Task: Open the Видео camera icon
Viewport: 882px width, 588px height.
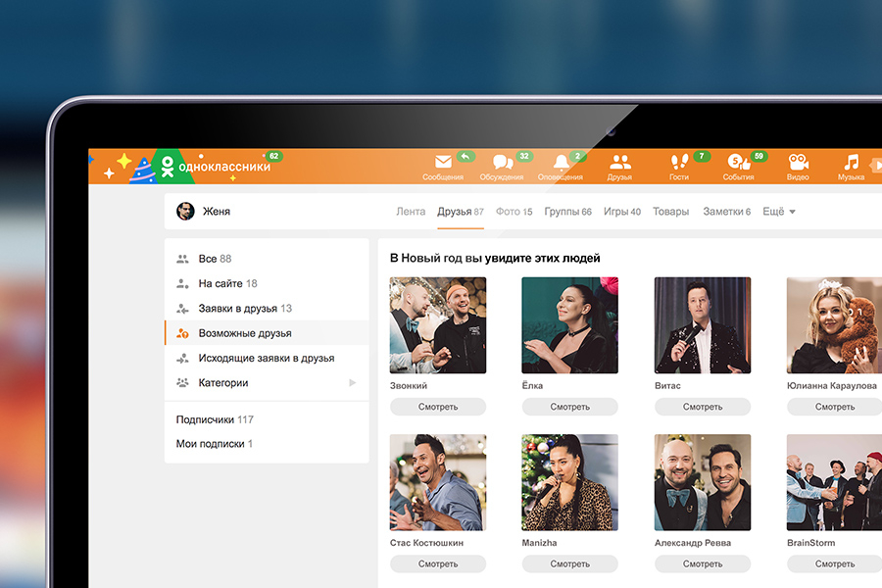Action: pos(798,162)
